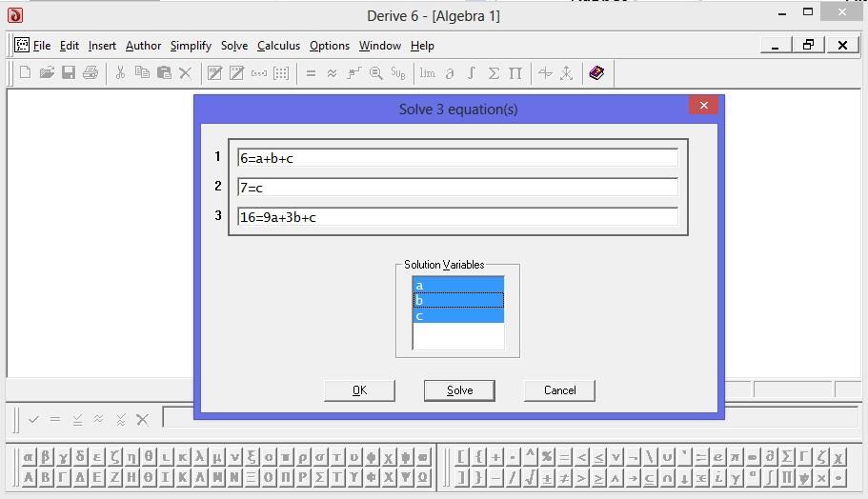Select variable c in Solution Variables
The width and height of the screenshot is (868, 499).
tap(458, 315)
